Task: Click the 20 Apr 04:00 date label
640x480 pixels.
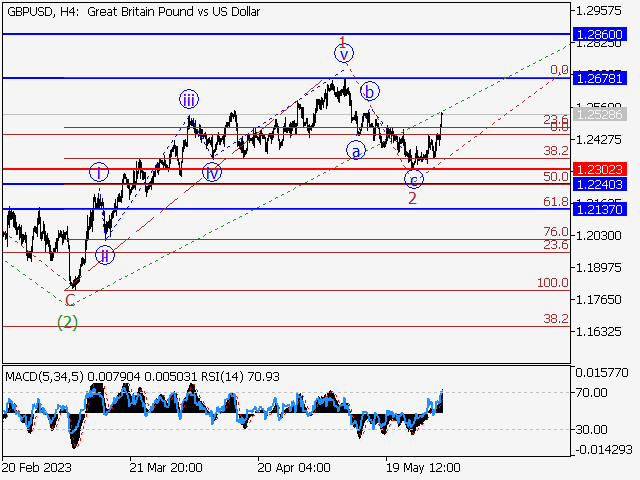Action: (x=294, y=467)
